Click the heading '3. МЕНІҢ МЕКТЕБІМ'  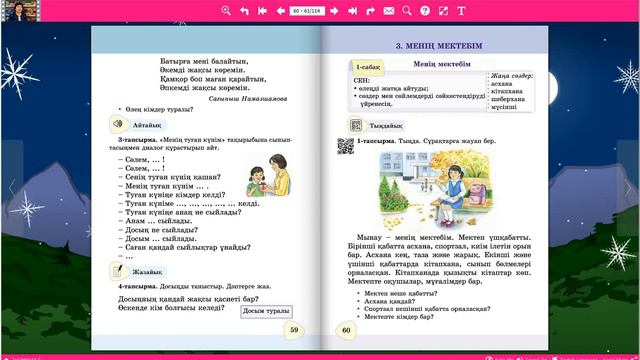[x=439, y=46]
